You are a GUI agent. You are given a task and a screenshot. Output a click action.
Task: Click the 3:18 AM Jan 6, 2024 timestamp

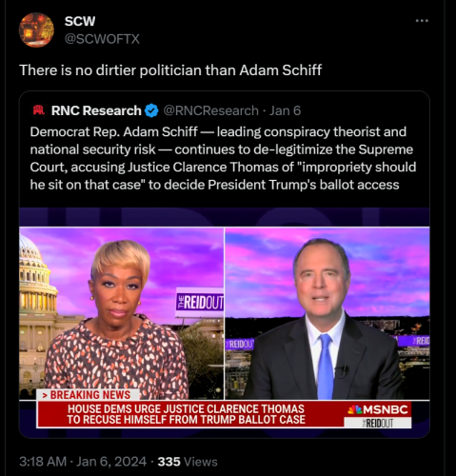point(83,462)
